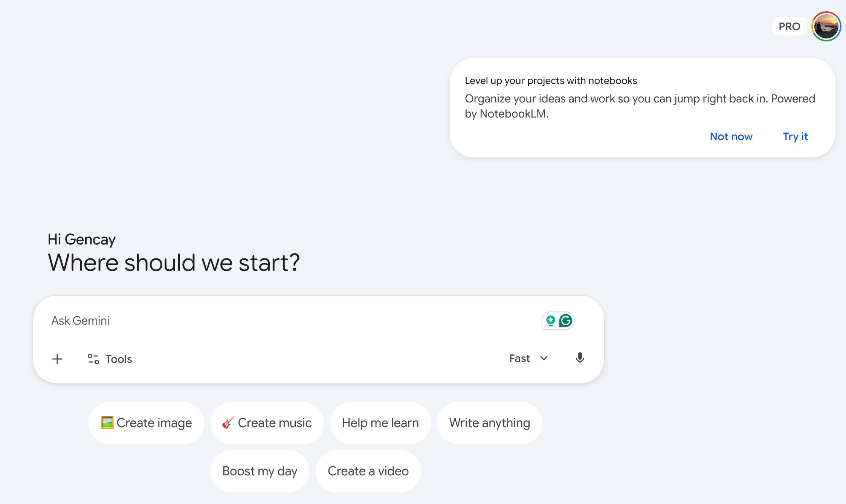The height and width of the screenshot is (504, 846).
Task: Select the Help me learn chip
Action: [x=380, y=423]
